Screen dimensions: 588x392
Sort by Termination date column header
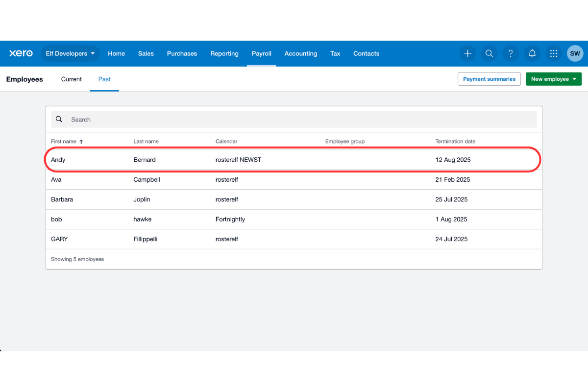[x=455, y=142]
